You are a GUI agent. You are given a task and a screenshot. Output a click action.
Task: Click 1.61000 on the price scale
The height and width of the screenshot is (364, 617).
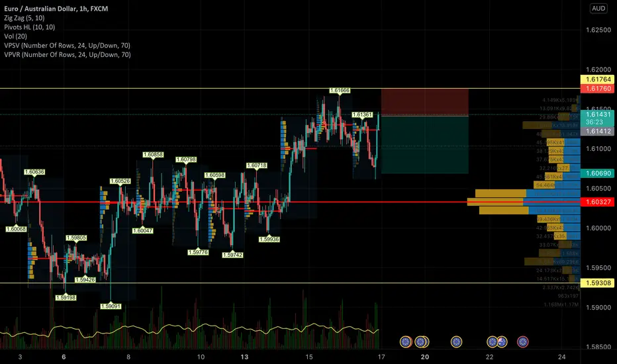pos(598,149)
